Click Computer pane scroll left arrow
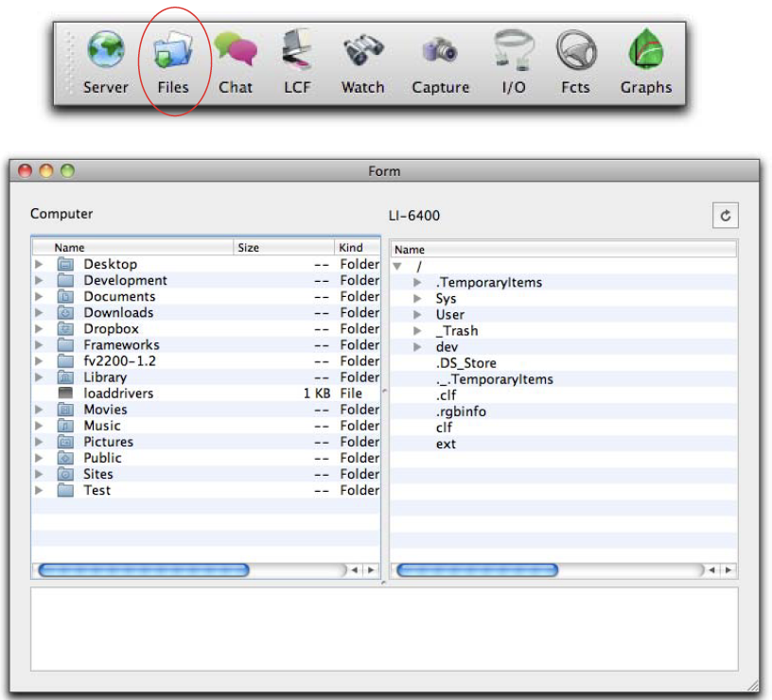The width and height of the screenshot is (772, 700). click(x=354, y=570)
